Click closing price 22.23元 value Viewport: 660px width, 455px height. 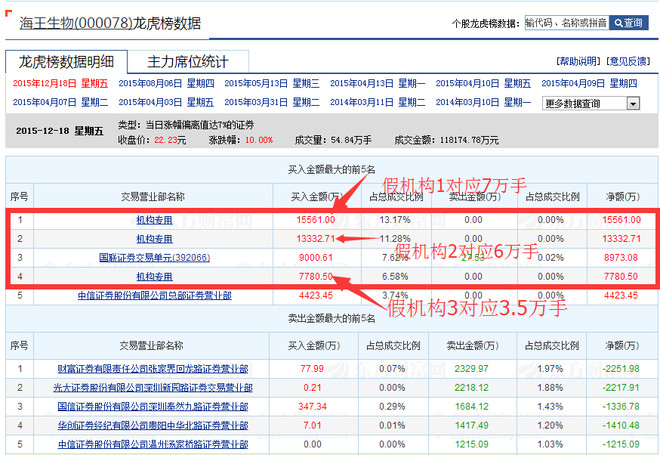[170, 140]
